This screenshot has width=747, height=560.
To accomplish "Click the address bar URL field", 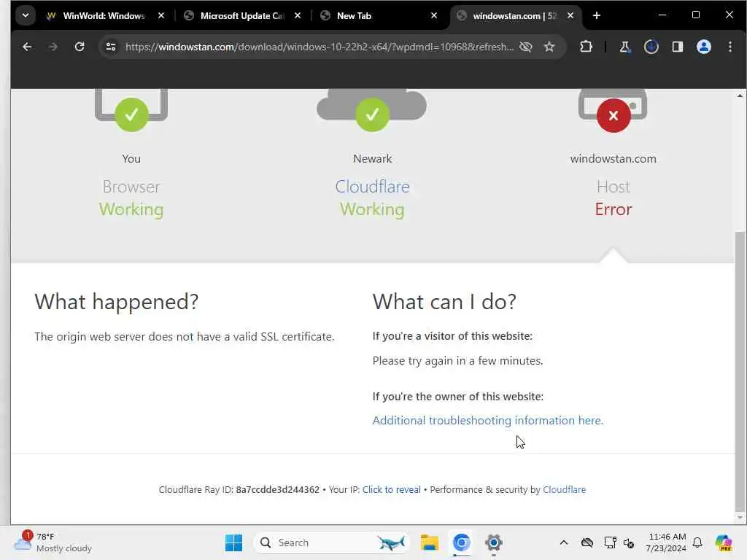I will pos(320,47).
